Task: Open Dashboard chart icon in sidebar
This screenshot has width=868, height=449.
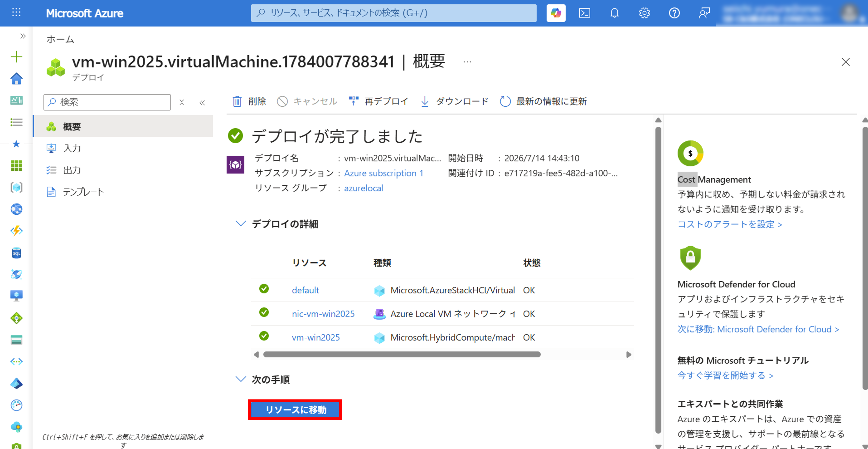Action: [x=16, y=100]
